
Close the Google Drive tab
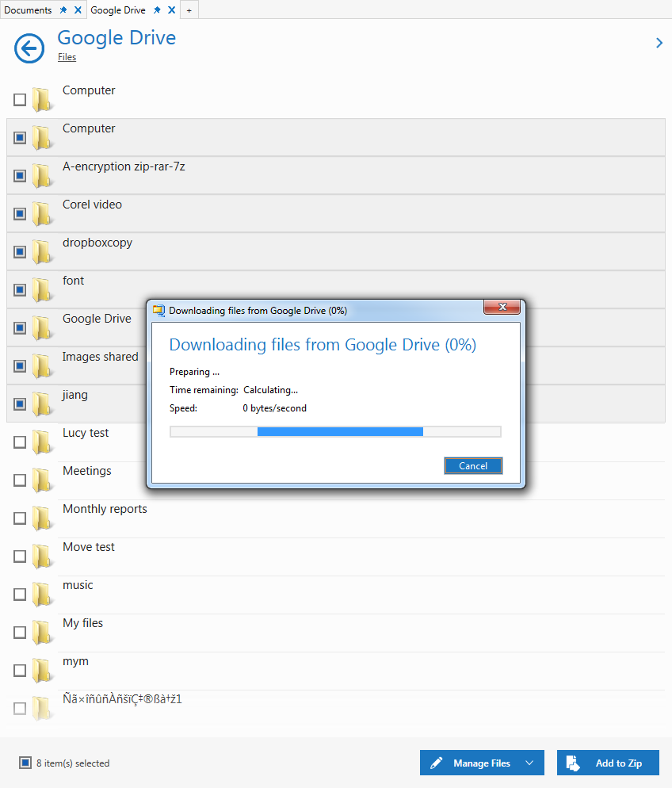pyautogui.click(x=172, y=10)
